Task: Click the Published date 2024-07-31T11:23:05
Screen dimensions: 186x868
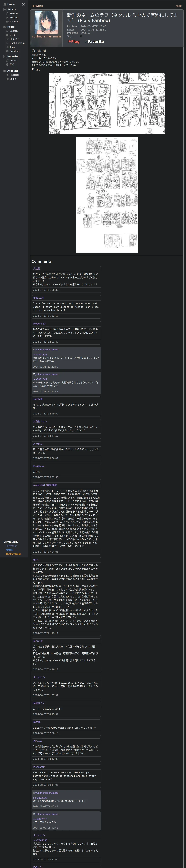Action: (93, 26)
